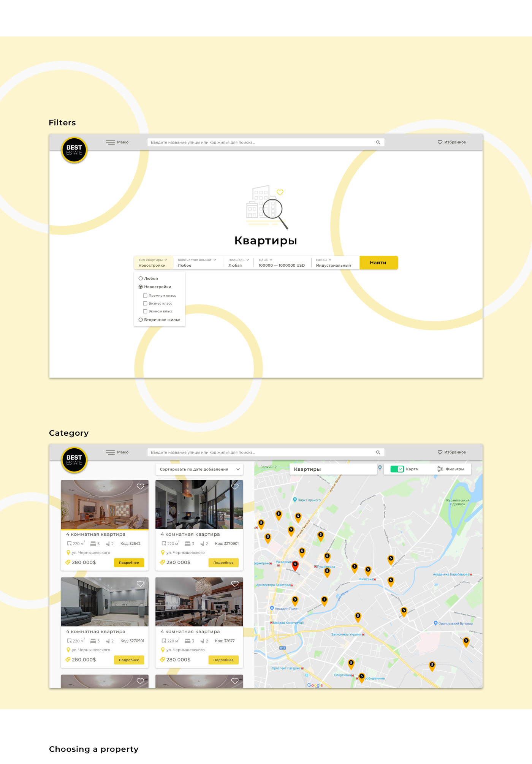Favorite the bottom-right partially visible listing

235,681
